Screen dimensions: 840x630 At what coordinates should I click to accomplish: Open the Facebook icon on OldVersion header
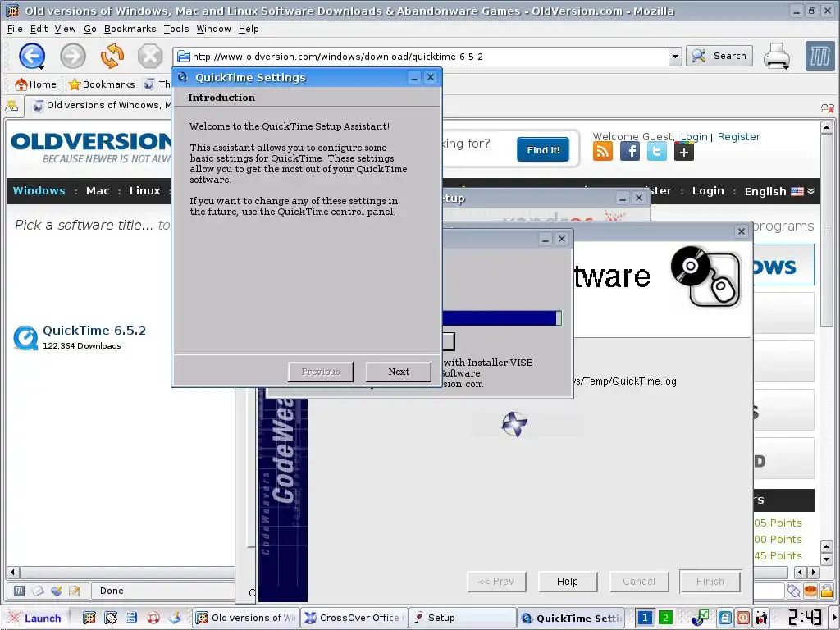pos(630,152)
